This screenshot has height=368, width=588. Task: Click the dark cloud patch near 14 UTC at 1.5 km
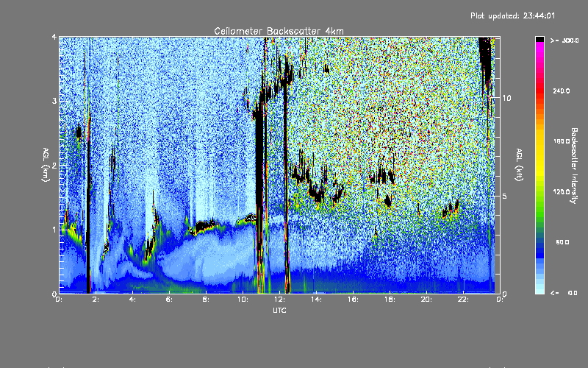(x=319, y=195)
